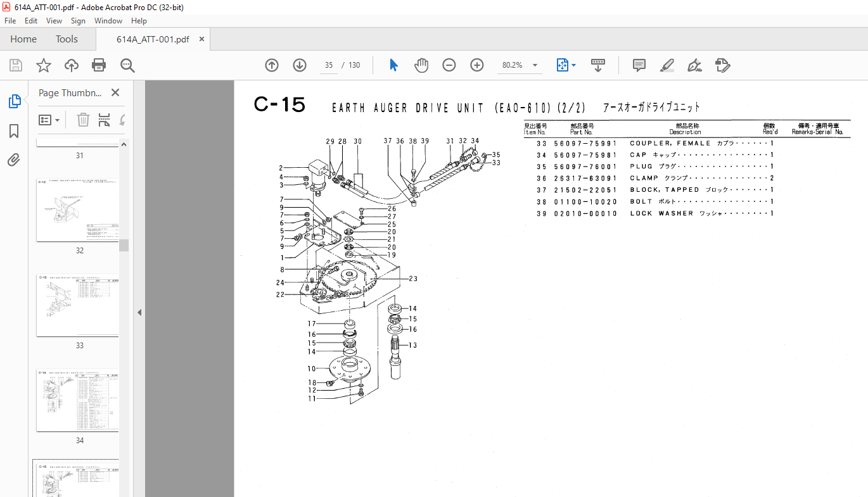Click the current page number field
This screenshot has width=868, height=497.
click(329, 65)
